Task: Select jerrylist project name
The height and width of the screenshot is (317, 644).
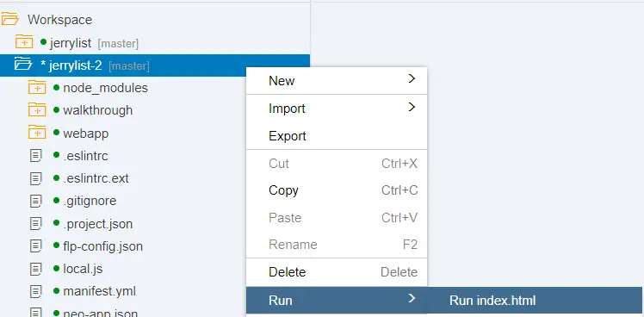Action: 71,43
